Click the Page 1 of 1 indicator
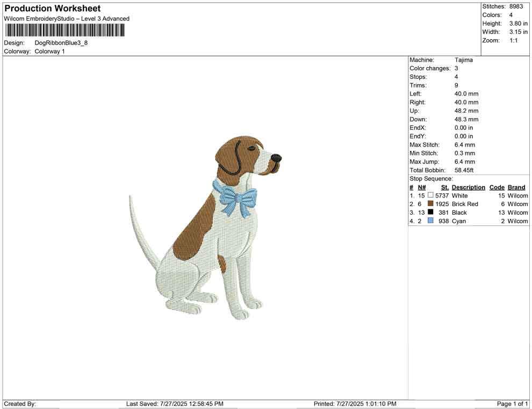This screenshot has width=532, height=409. 512,404
